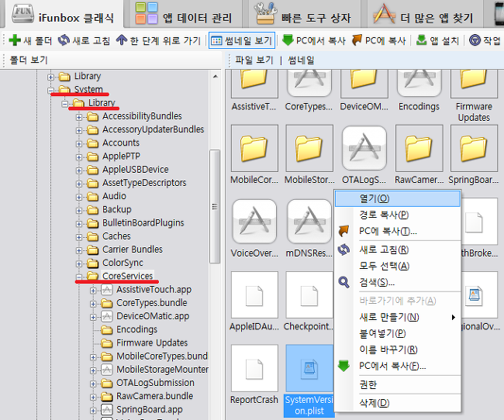The image size is (504, 420).
Task: Click the folder tree scrollbar thumb
Action: pyautogui.click(x=215, y=206)
